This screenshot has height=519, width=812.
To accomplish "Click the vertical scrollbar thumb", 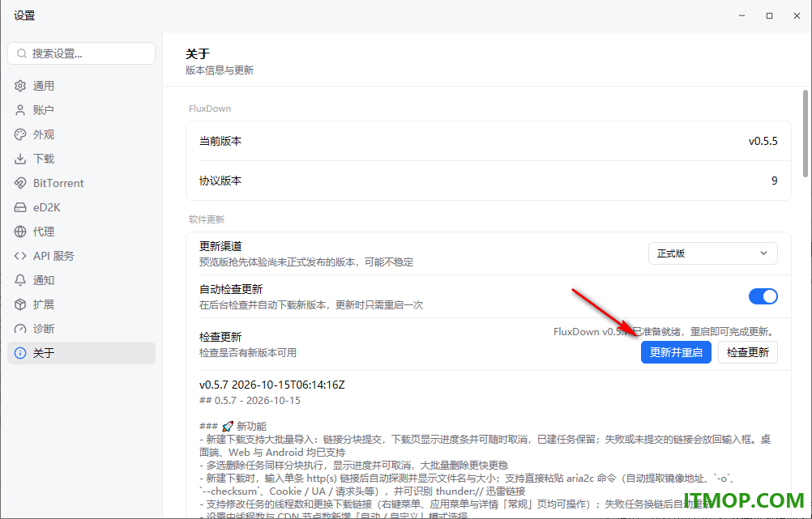I will (x=806, y=134).
